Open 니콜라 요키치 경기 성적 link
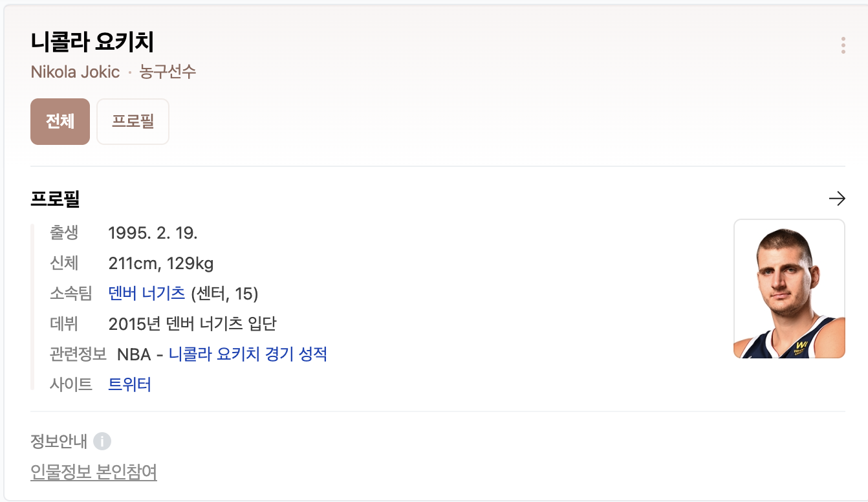Viewport: 868px width, 502px height. 248,355
